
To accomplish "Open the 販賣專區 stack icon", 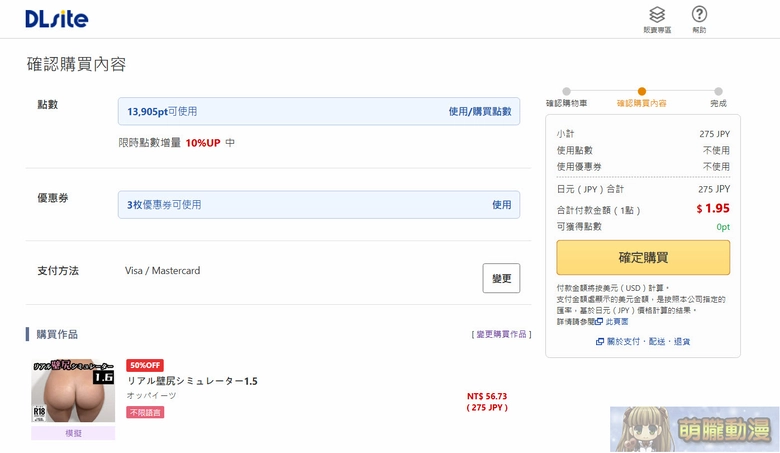I will click(x=657, y=14).
